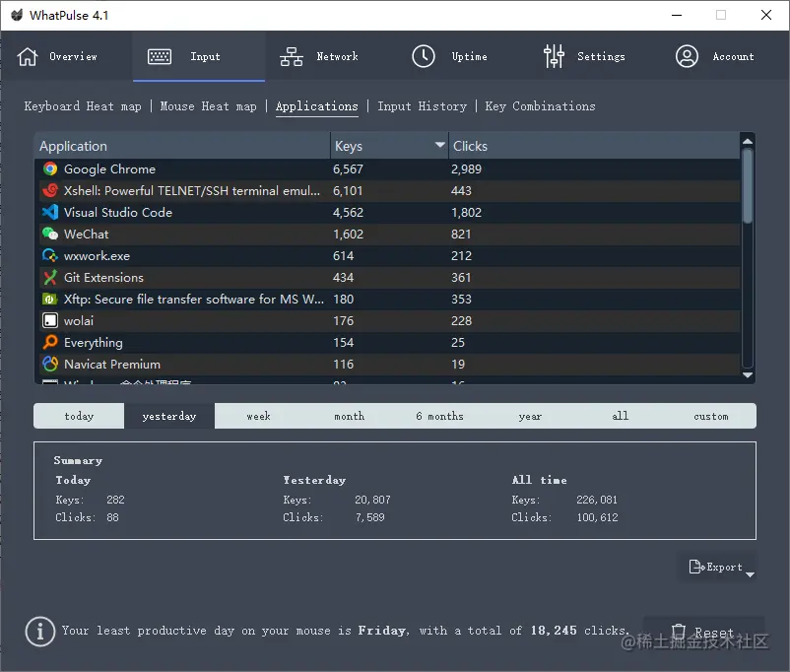Go to the Settings tab
Viewport: 790px width, 672px height.
pyautogui.click(x=593, y=56)
